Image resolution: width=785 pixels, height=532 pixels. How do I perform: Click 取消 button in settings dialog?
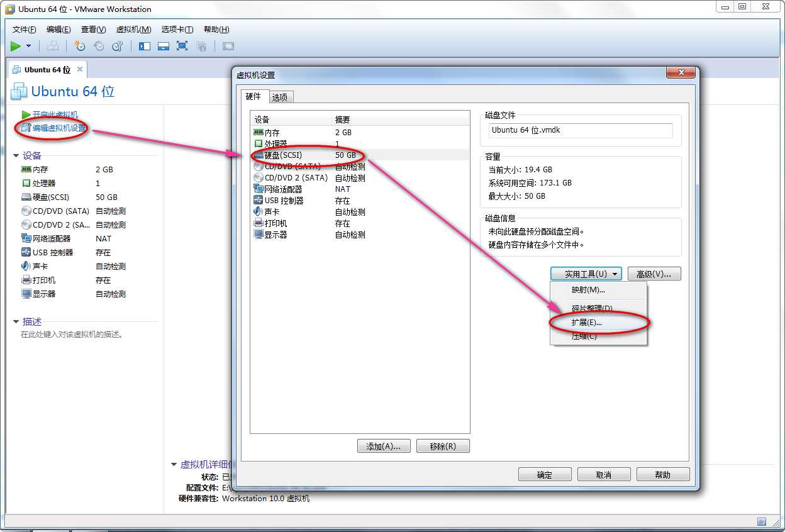[x=604, y=475]
